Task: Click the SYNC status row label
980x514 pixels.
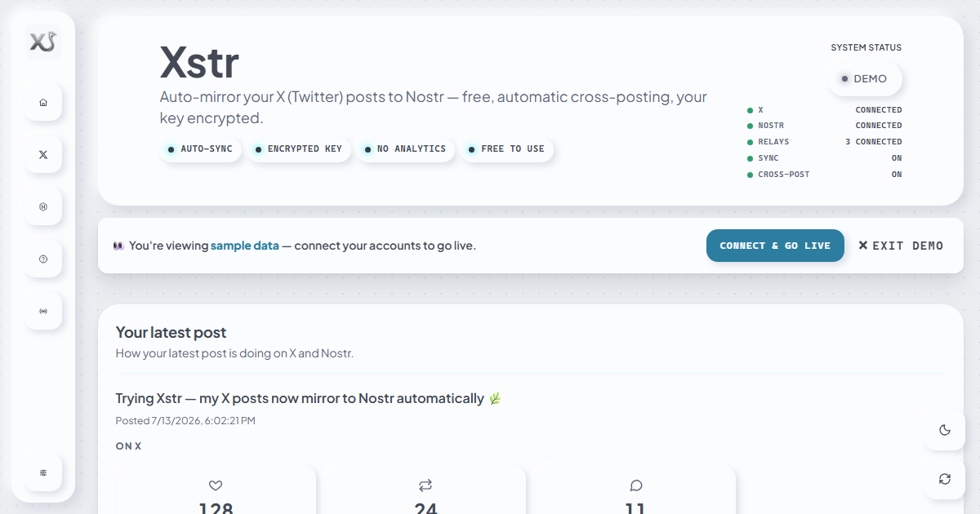Action: (x=768, y=158)
